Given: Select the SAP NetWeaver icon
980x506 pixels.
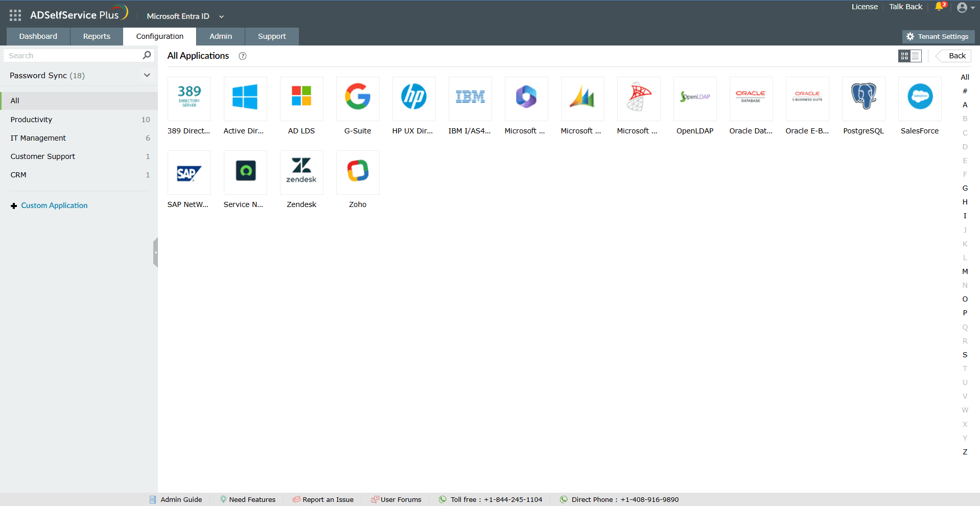Looking at the screenshot, I should tap(189, 172).
